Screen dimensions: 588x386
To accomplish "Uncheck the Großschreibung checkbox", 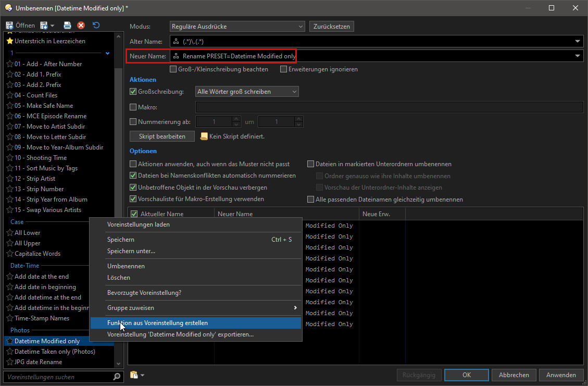I will tap(133, 92).
